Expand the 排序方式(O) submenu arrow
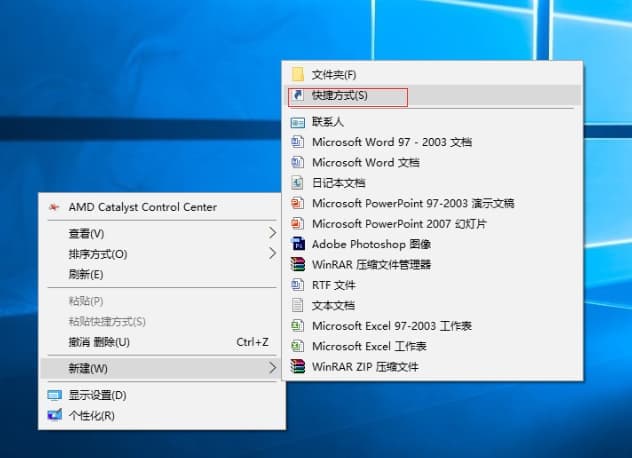The height and width of the screenshot is (458, 632). [271, 254]
